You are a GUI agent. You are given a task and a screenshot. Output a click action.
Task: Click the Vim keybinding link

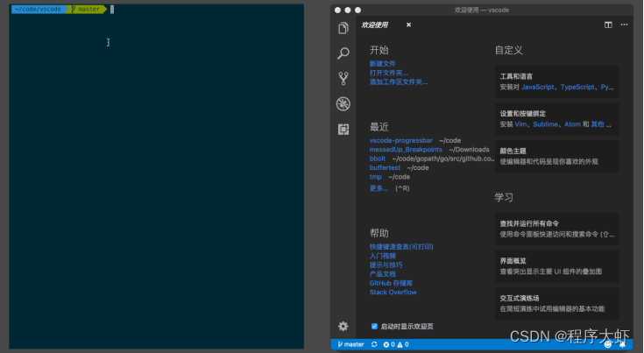[x=520, y=124]
